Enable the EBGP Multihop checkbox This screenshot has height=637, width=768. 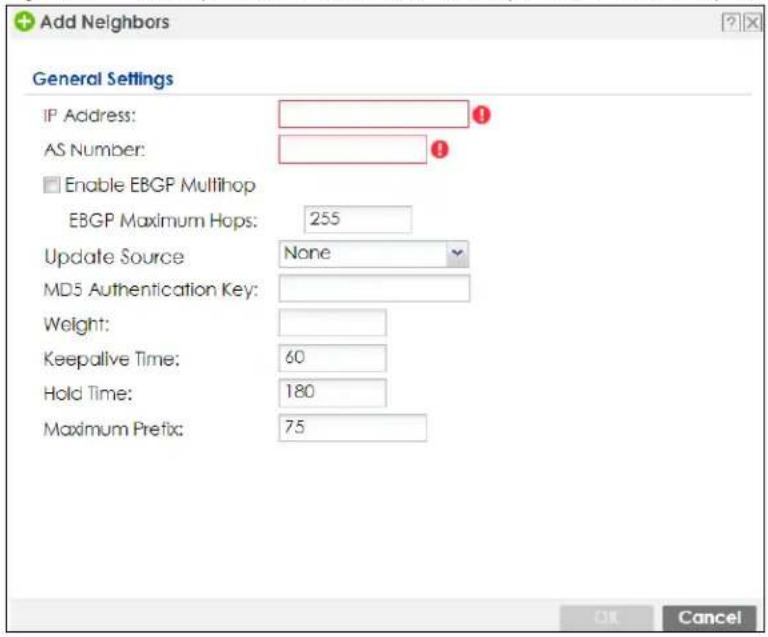pyautogui.click(x=51, y=185)
